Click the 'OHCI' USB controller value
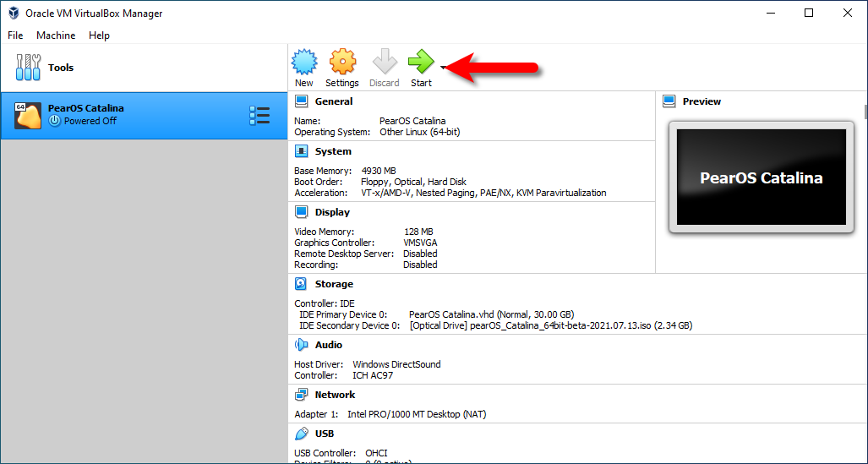The height and width of the screenshot is (464, 868). [376, 453]
